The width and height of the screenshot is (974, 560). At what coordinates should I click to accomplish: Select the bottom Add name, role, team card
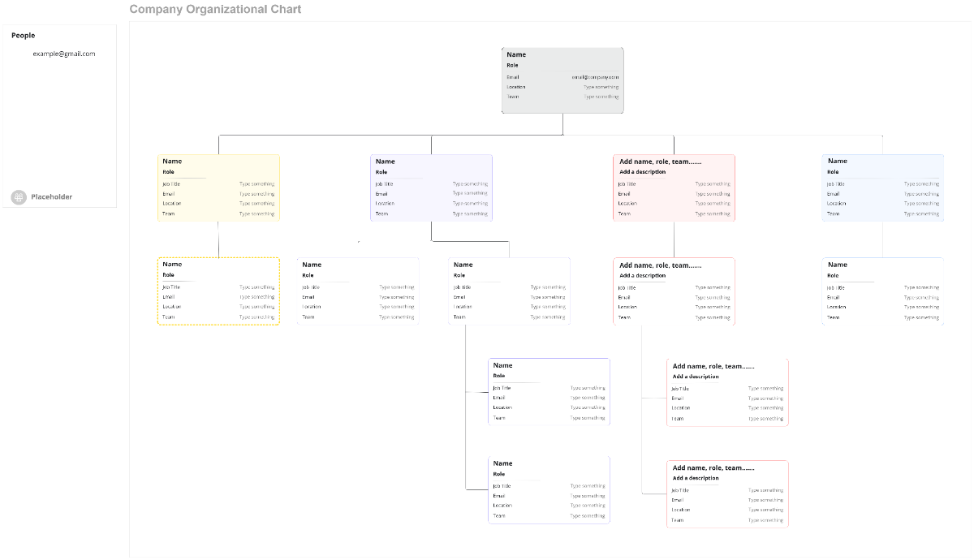727,493
